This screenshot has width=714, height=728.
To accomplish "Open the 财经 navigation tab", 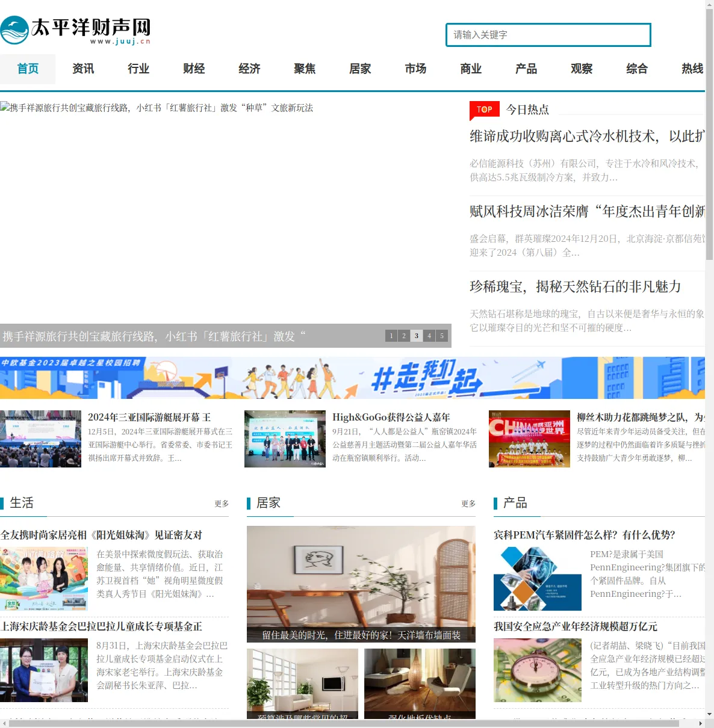I will click(x=194, y=69).
